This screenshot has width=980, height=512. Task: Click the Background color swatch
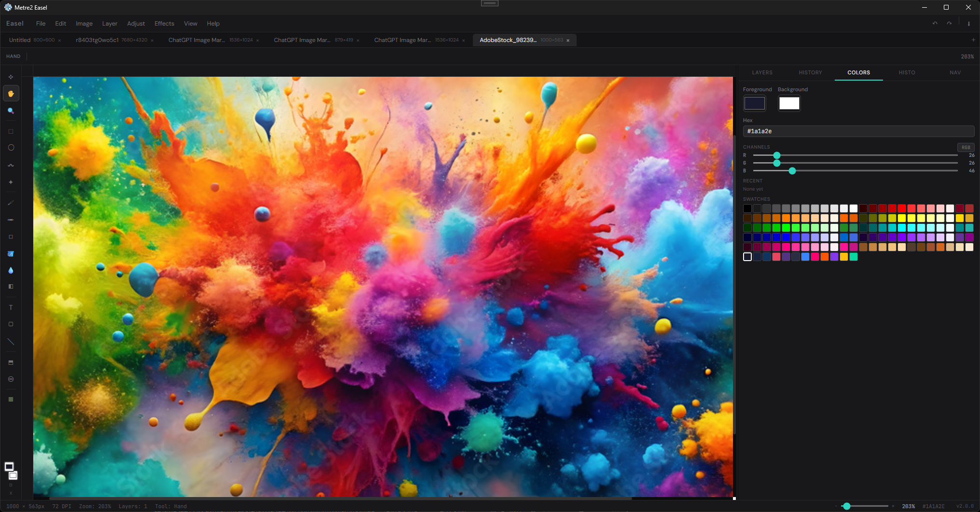[x=789, y=103]
